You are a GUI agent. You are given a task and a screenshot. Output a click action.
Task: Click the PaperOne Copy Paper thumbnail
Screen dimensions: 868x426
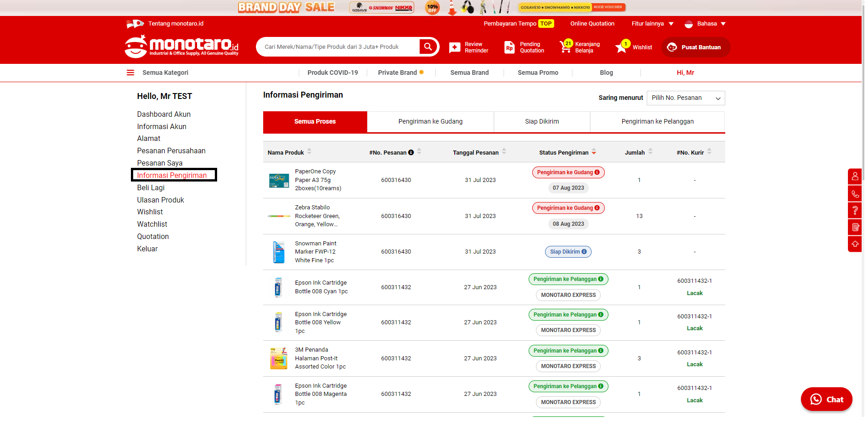click(x=279, y=180)
